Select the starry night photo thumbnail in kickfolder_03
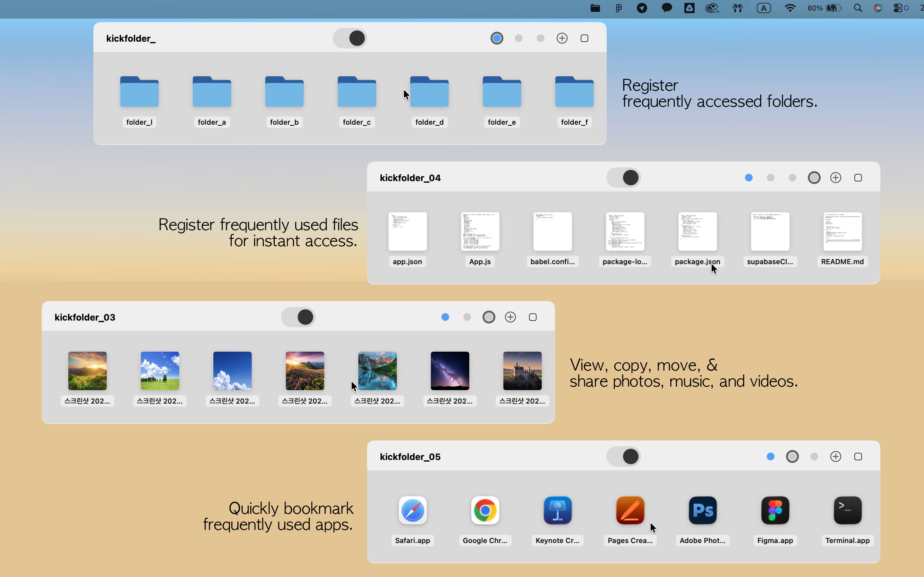 click(x=449, y=371)
